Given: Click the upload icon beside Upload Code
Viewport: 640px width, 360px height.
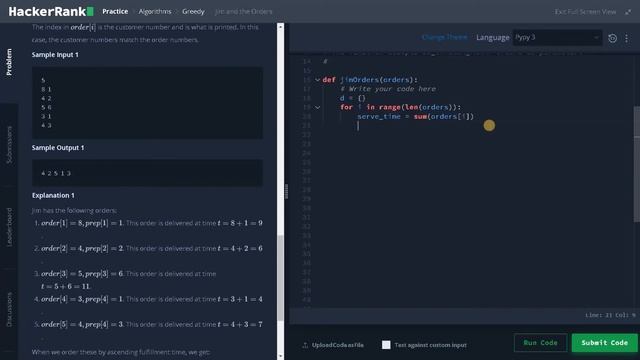Looking at the screenshot, I should pyautogui.click(x=305, y=345).
